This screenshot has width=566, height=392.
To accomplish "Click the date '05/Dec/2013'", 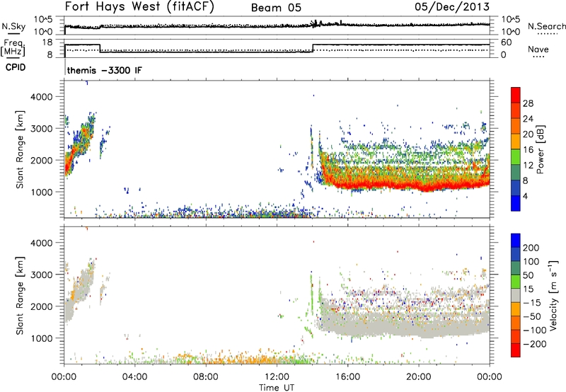I will tap(452, 7).
